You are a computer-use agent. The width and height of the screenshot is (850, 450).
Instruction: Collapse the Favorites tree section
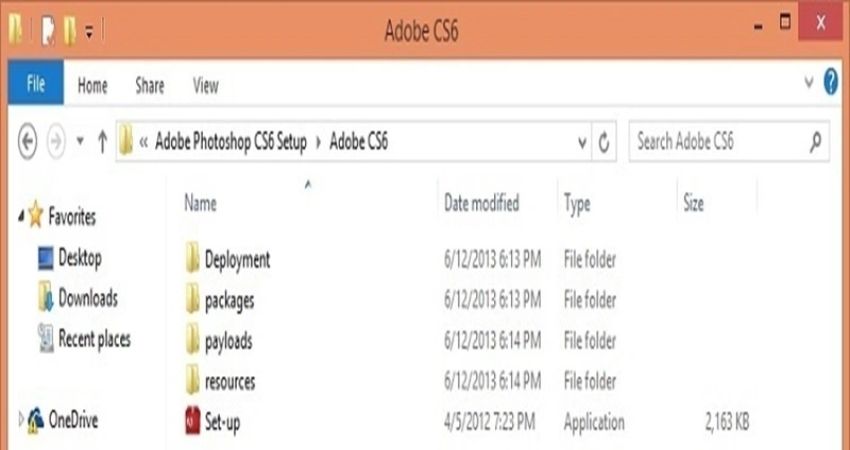[20, 216]
